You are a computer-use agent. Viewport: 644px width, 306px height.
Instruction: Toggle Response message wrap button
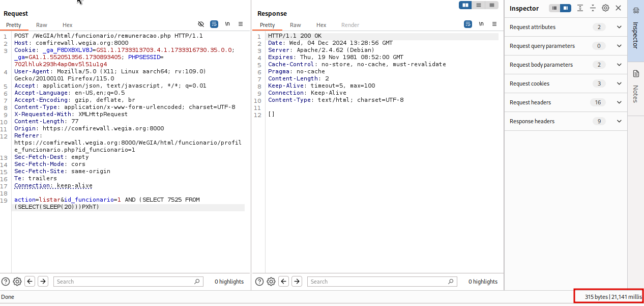tap(468, 24)
